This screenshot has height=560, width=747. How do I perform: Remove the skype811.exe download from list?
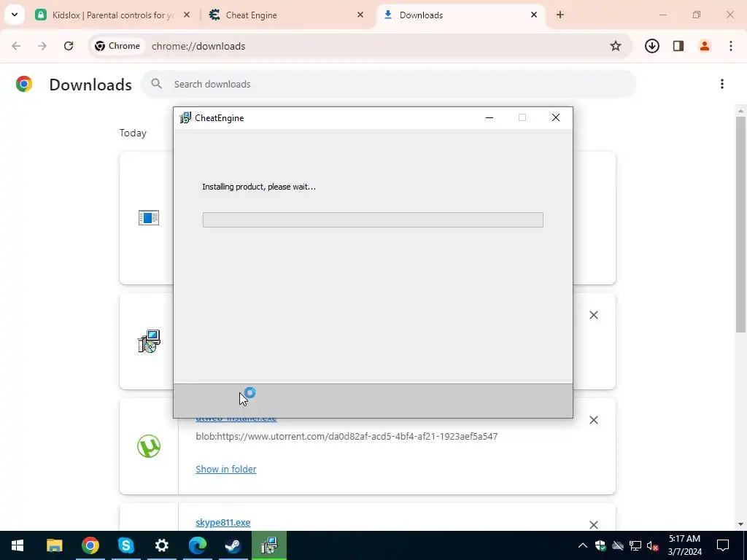click(x=594, y=525)
